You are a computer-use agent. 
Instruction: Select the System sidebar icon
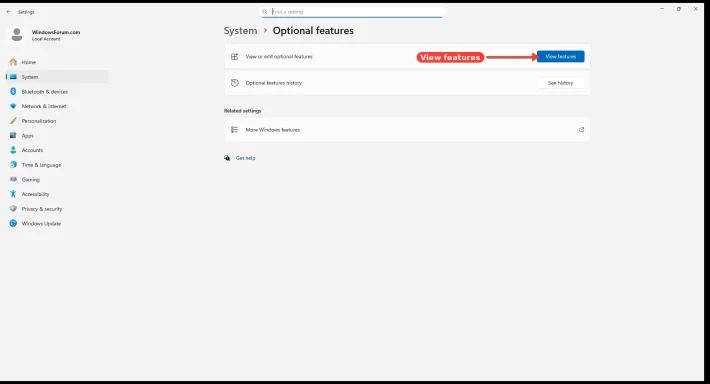pos(13,77)
